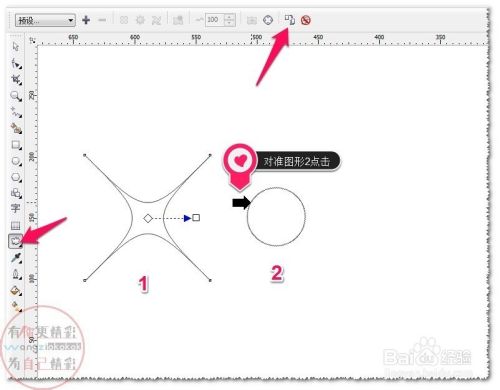500x390 pixels.
Task: Click the circle object labeled 2
Action: [x=276, y=217]
